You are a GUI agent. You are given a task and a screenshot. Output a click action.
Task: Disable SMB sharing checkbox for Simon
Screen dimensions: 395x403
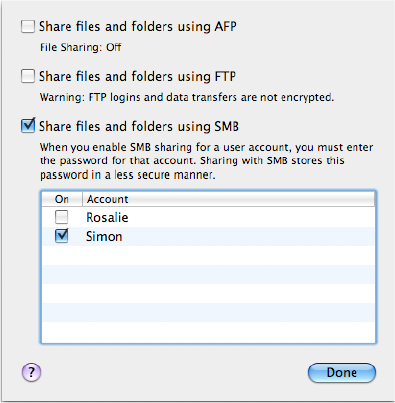point(62,236)
